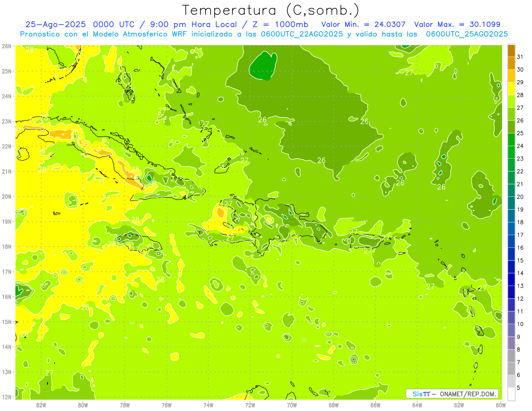Click the "72W" longitude axis label
Viewport: 532px width, 411px height.
coord(250,405)
